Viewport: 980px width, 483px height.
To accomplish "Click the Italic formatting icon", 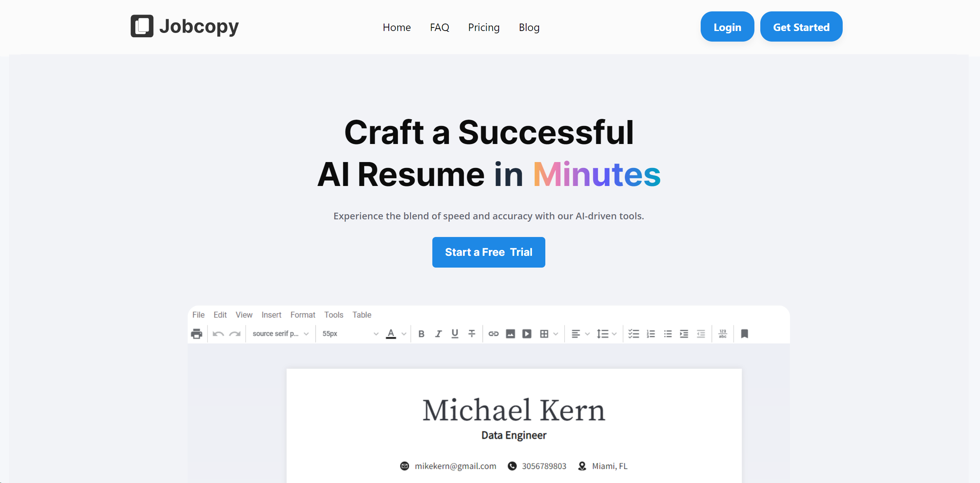I will tap(437, 332).
